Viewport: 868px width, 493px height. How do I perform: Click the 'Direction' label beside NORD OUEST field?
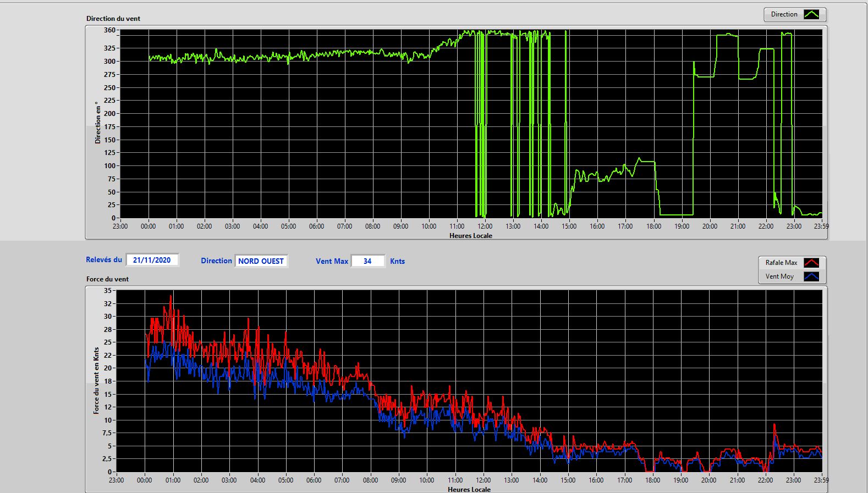tap(216, 261)
